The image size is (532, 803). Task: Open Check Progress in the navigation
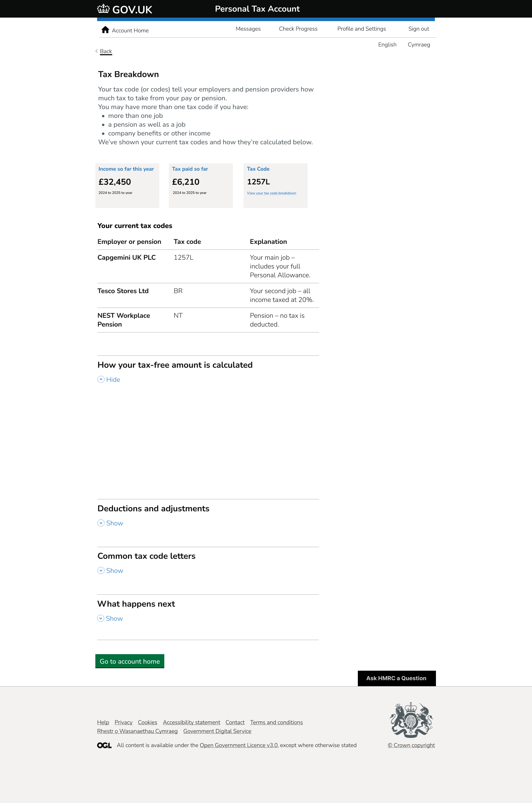coord(298,29)
